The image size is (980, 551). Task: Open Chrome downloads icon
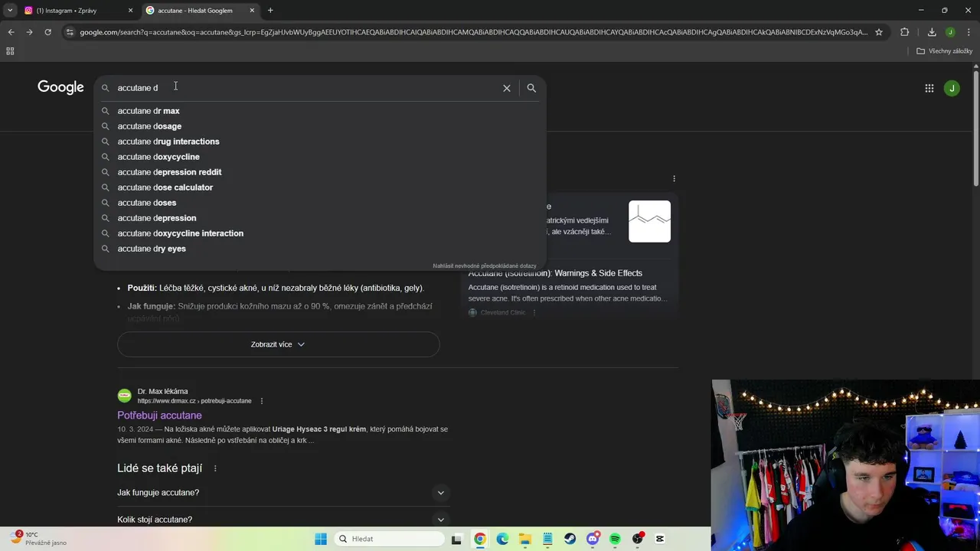click(x=932, y=32)
